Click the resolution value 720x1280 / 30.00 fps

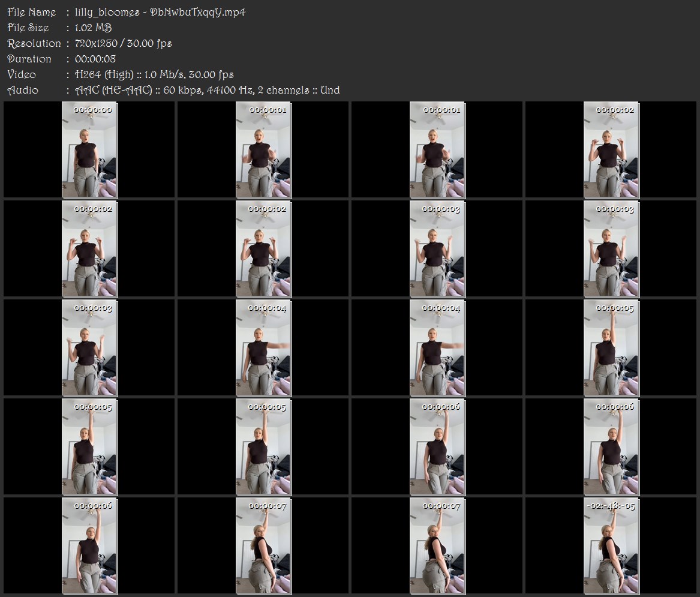pos(123,43)
